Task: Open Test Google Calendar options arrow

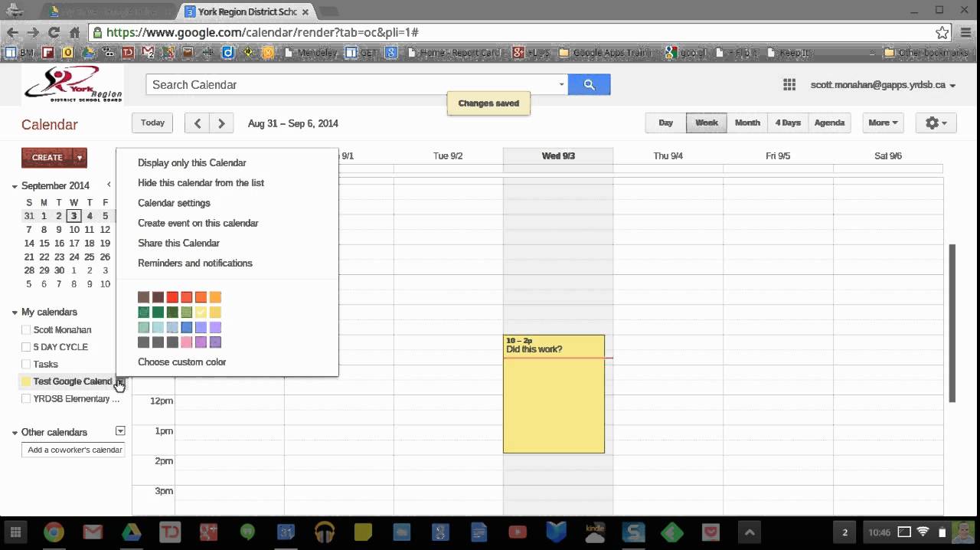Action: click(x=119, y=381)
